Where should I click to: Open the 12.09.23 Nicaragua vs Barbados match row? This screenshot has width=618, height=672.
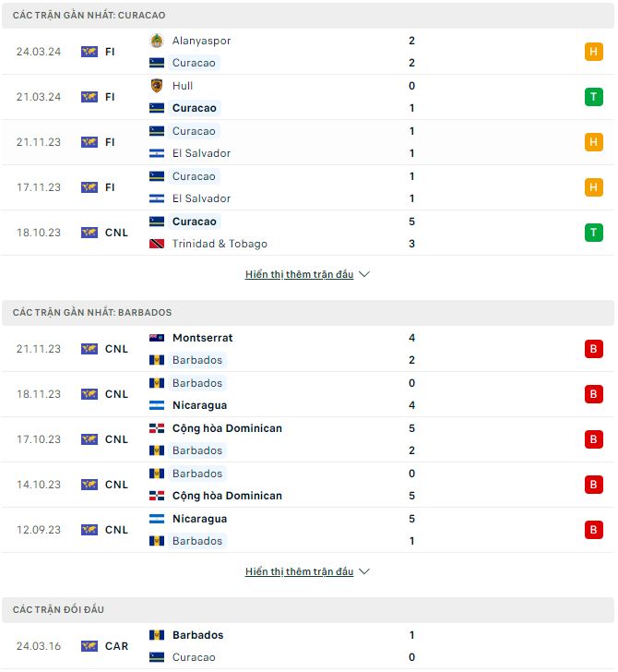[308, 530]
